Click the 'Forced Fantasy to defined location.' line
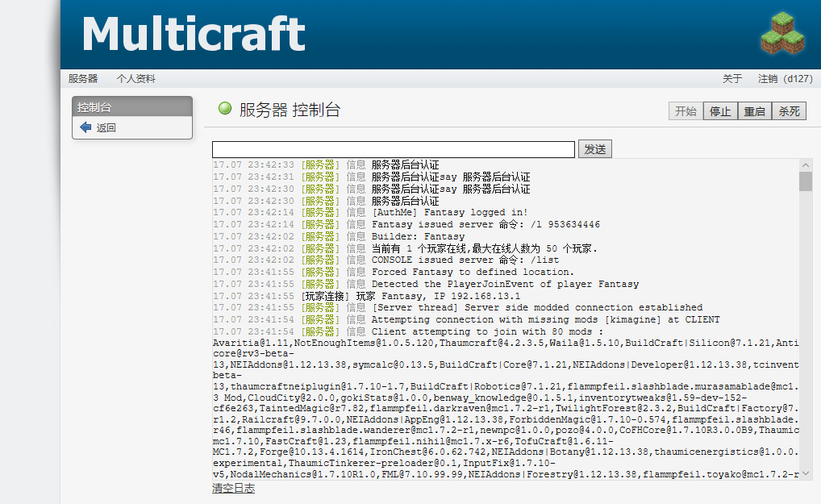This screenshot has width=821, height=504. click(394, 272)
